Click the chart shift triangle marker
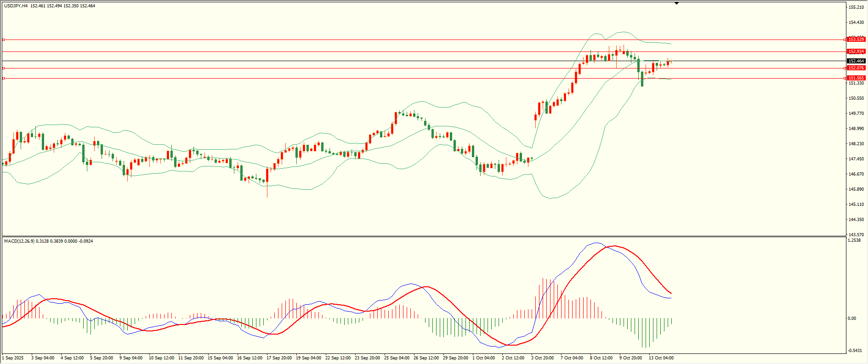This screenshot has height=364, width=868. [676, 4]
